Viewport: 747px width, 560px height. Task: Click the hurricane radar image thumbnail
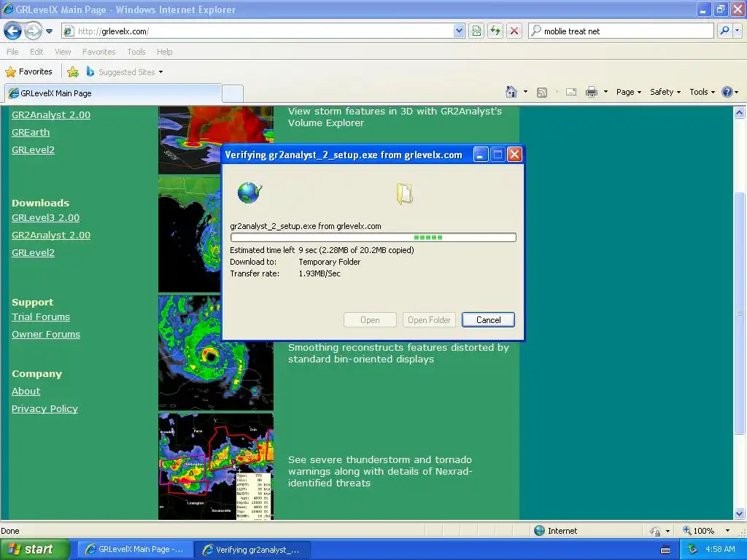pyautogui.click(x=216, y=352)
